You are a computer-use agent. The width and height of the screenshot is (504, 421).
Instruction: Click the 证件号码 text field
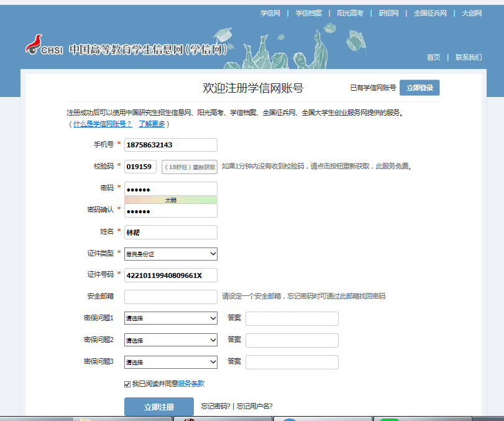pos(171,275)
